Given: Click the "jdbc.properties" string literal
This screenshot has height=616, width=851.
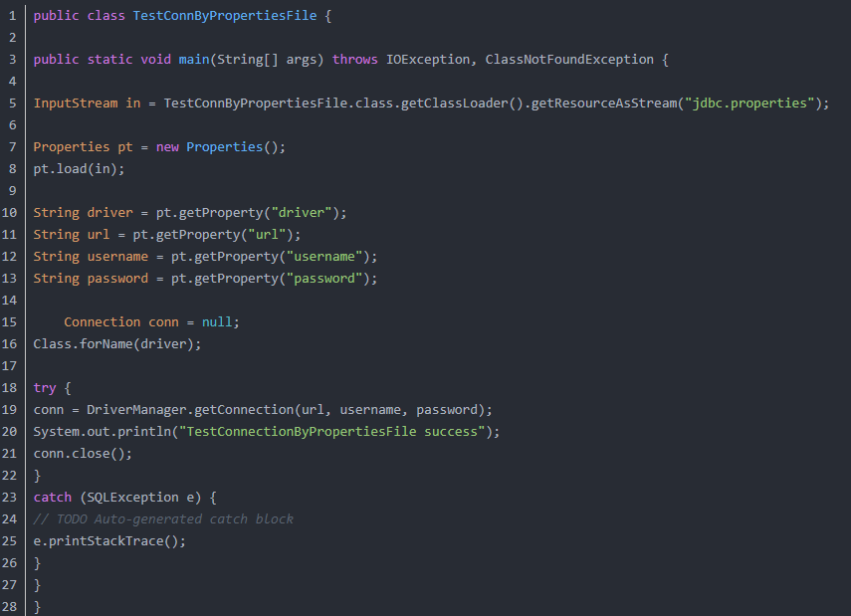Looking at the screenshot, I should click(x=749, y=103).
